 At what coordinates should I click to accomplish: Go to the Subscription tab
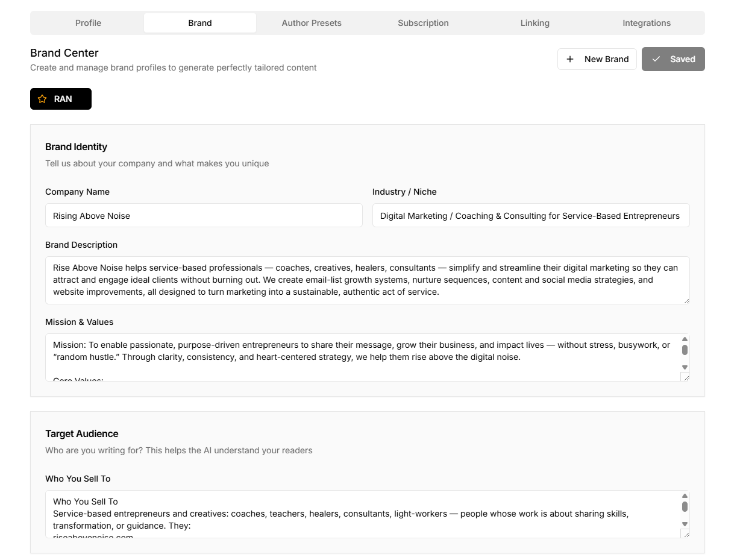click(x=423, y=23)
